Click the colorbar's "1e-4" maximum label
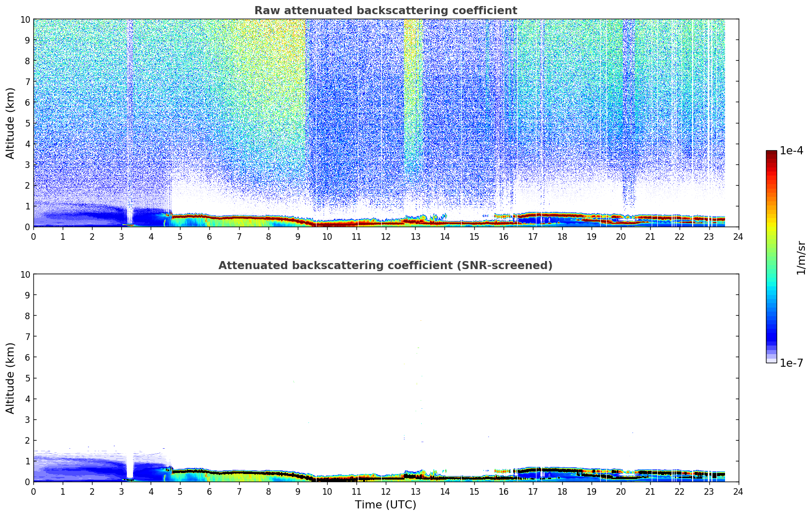812x516 pixels. 791,151
